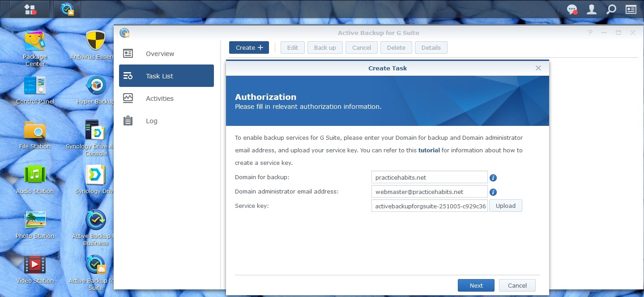This screenshot has height=297, width=644.
Task: Click the toolbar Cancel button
Action: coord(362,47)
